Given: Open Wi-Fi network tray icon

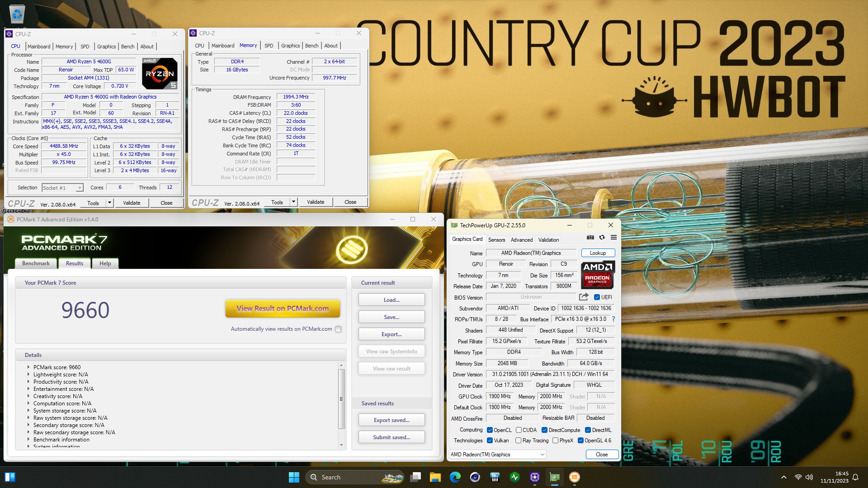Looking at the screenshot, I should click(798, 477).
